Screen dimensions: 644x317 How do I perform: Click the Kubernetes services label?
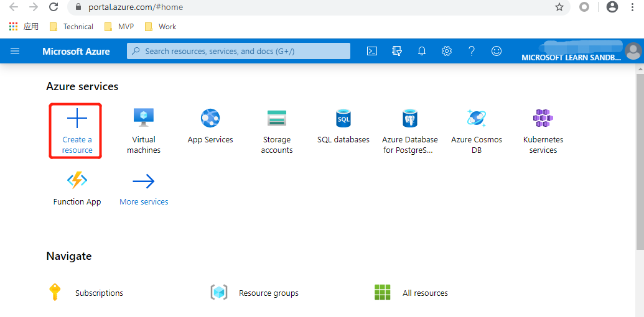point(543,145)
